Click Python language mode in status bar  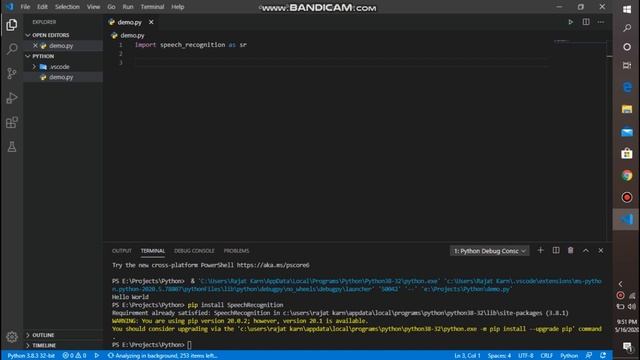pos(569,356)
